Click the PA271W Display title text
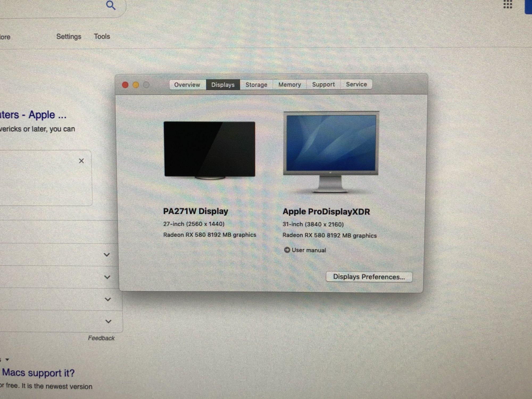Viewport: 532px width, 399px height. pyautogui.click(x=196, y=211)
